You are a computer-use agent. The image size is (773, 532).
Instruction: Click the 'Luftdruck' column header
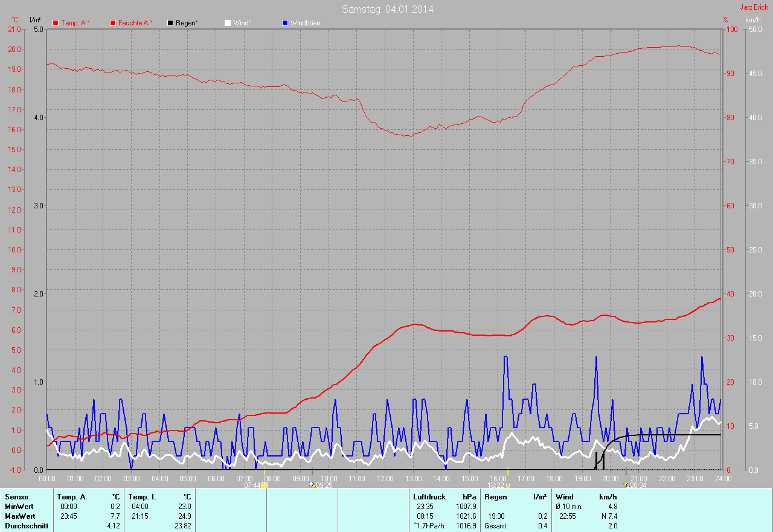pos(429,496)
